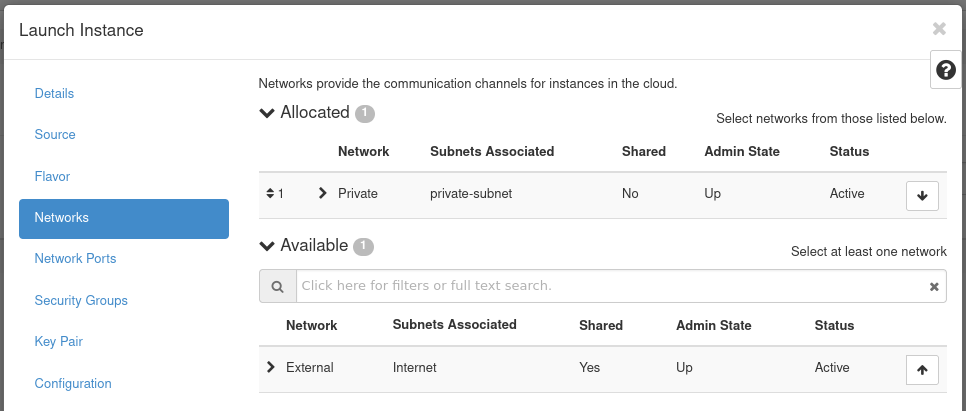
Task: Clear the network filter with the x icon
Action: tap(934, 287)
